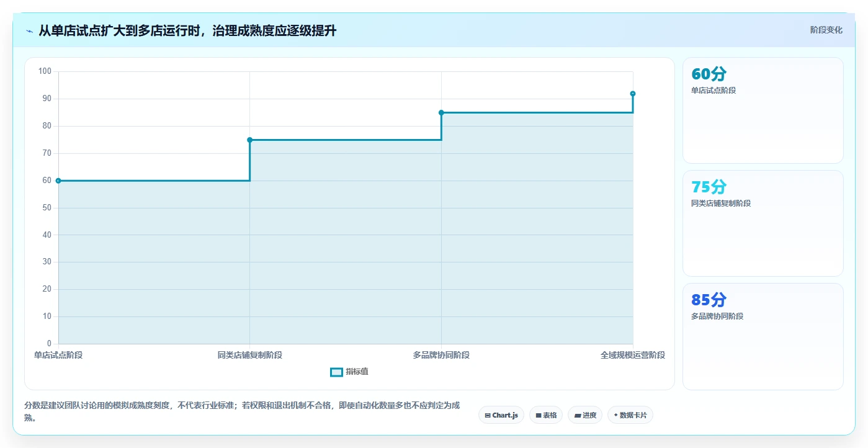
Task: Click the 阶段变化 label in header
Action: click(x=826, y=30)
